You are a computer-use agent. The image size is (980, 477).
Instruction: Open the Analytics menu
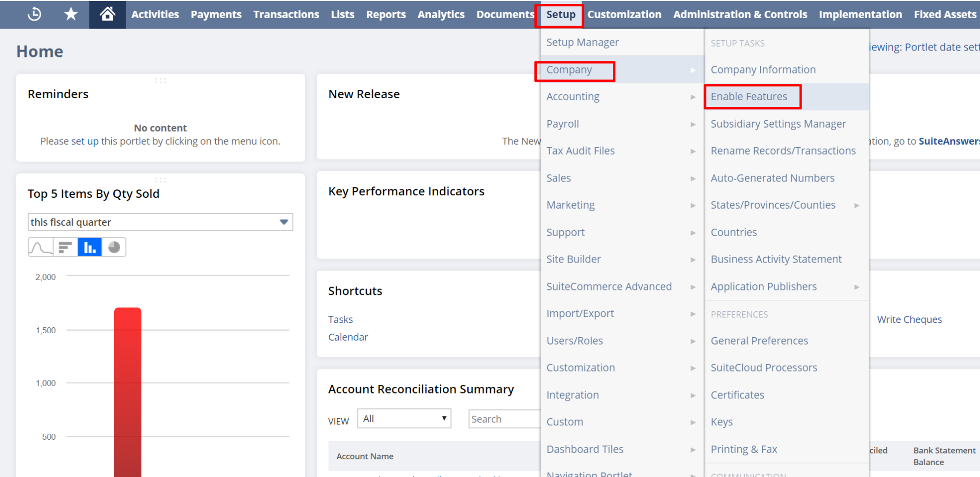(440, 14)
